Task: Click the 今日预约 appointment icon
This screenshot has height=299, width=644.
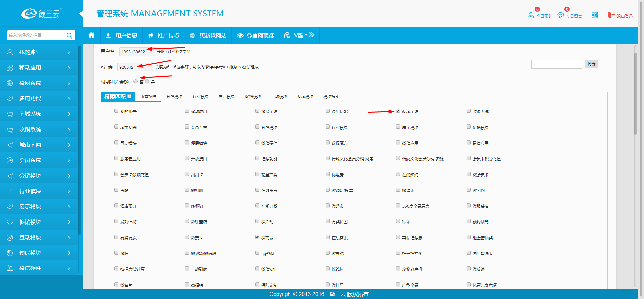Action: click(x=531, y=15)
